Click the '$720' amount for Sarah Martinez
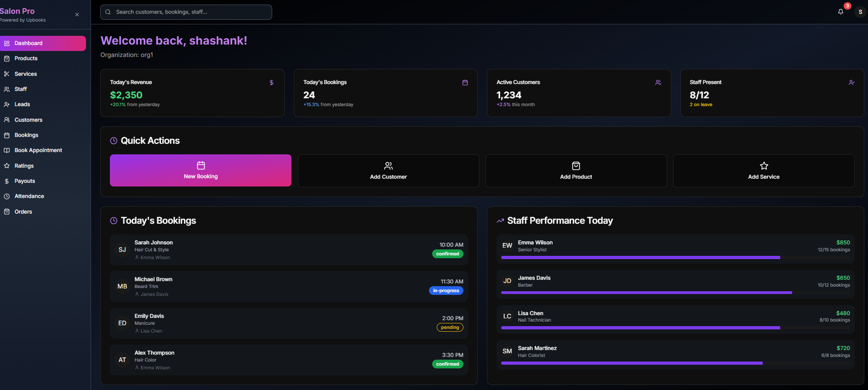The image size is (868, 390). point(843,348)
